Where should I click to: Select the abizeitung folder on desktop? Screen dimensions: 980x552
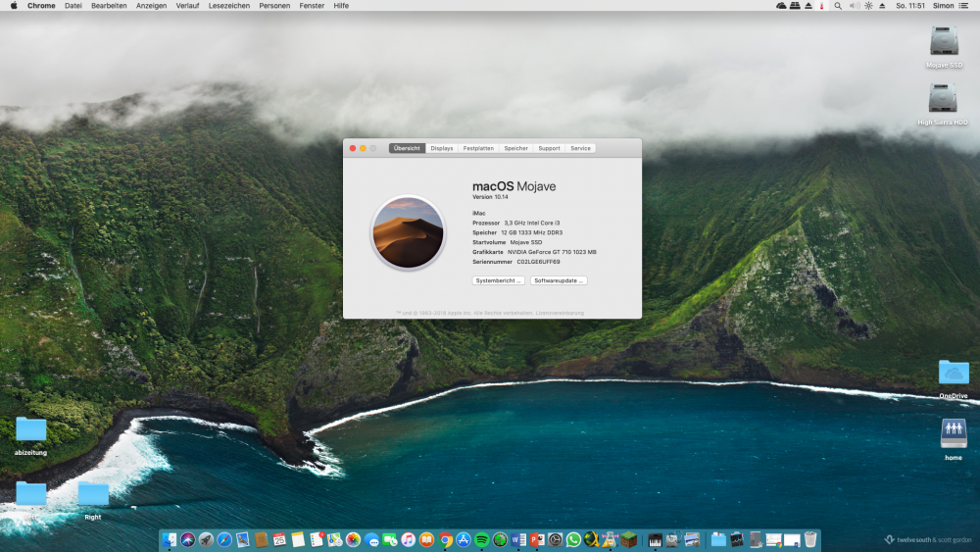tap(30, 429)
